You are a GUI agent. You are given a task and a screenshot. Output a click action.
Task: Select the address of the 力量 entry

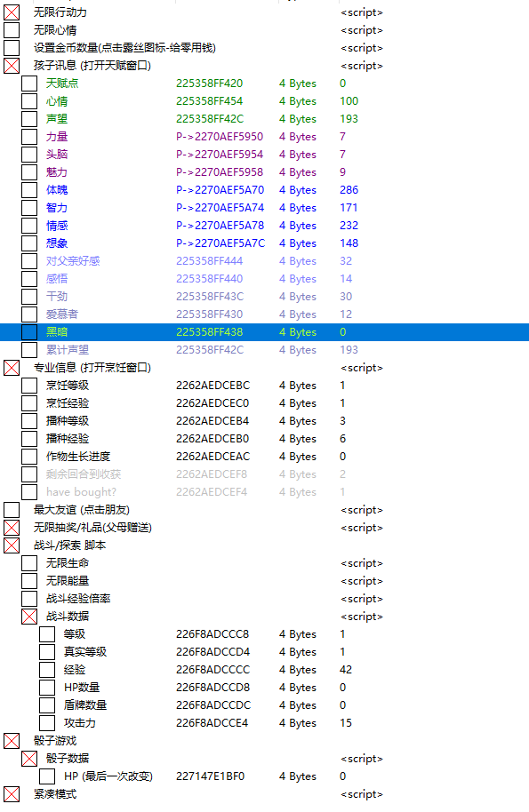(220, 137)
